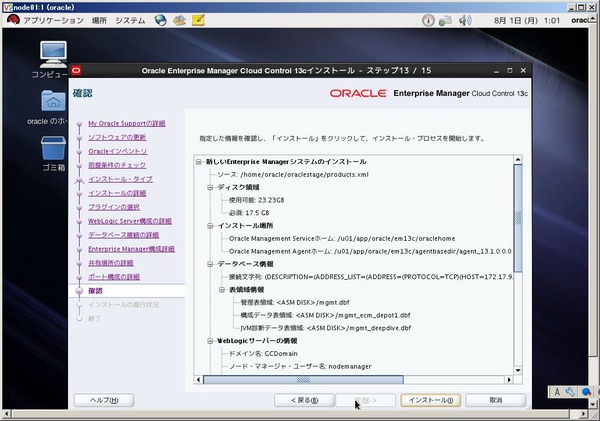Go to WebLogic Server構成の詳細 step

tap(130, 221)
